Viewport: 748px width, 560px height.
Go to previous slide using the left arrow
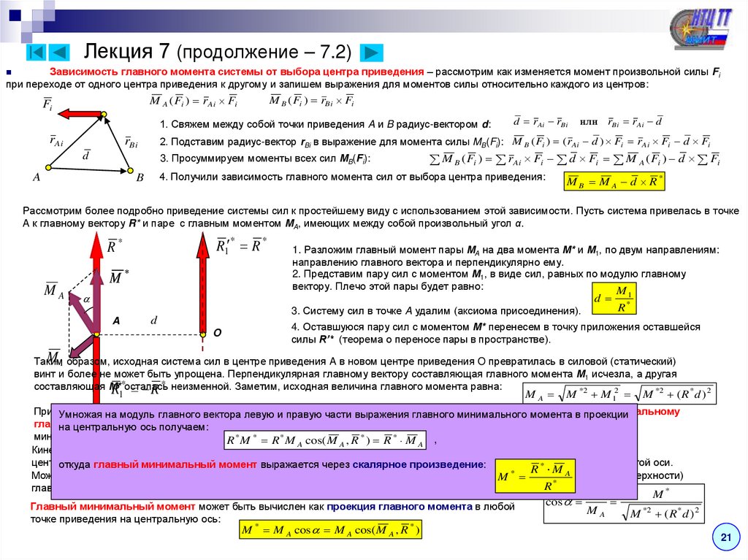pyautogui.click(x=60, y=52)
